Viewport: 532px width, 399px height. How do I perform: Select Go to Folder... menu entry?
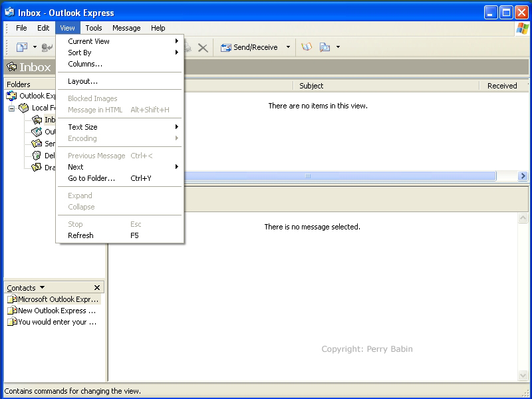point(91,178)
